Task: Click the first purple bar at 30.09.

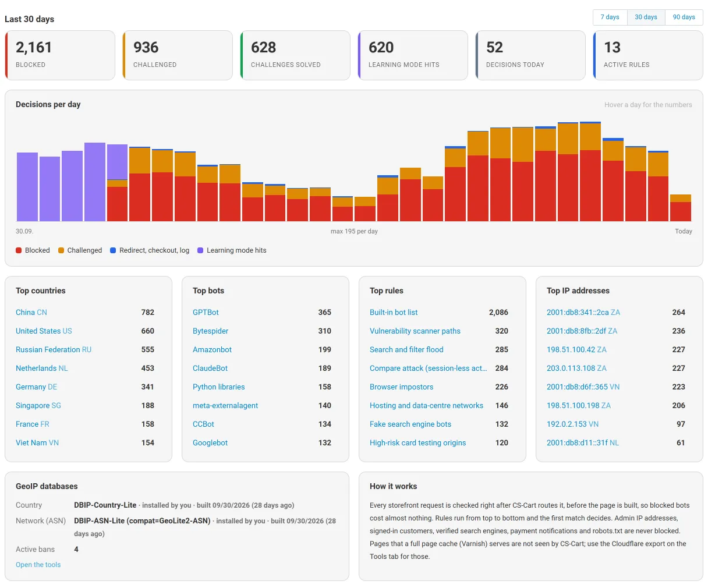Action: click(27, 187)
